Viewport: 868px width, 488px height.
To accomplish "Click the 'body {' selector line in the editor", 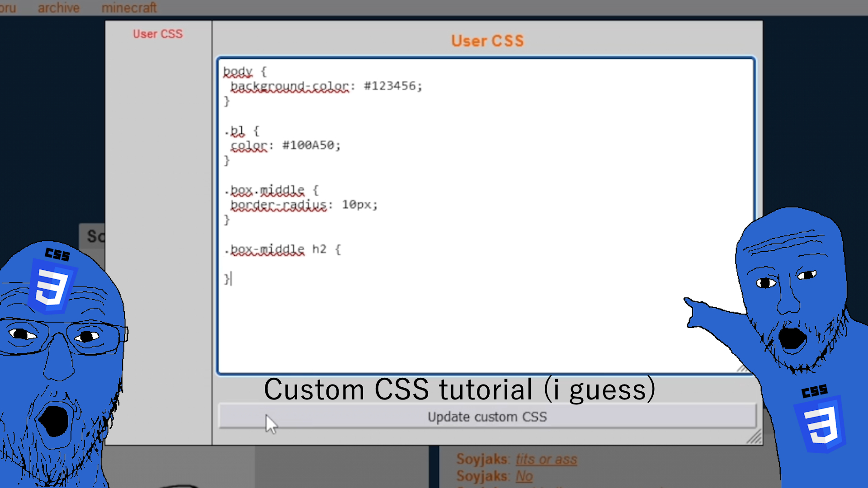I will click(245, 71).
